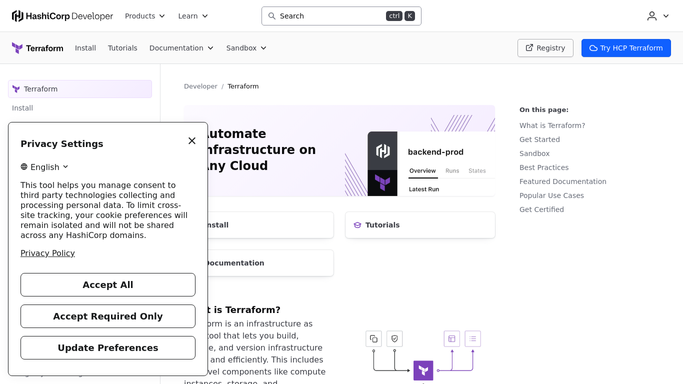
Task: Click the 'backend-prod' workspace title
Action: click(x=436, y=152)
